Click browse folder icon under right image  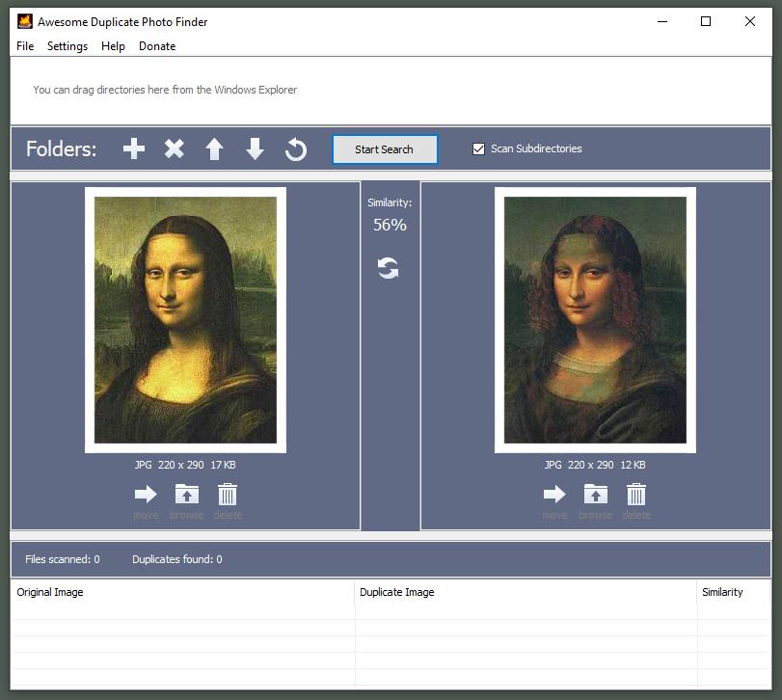(596, 494)
